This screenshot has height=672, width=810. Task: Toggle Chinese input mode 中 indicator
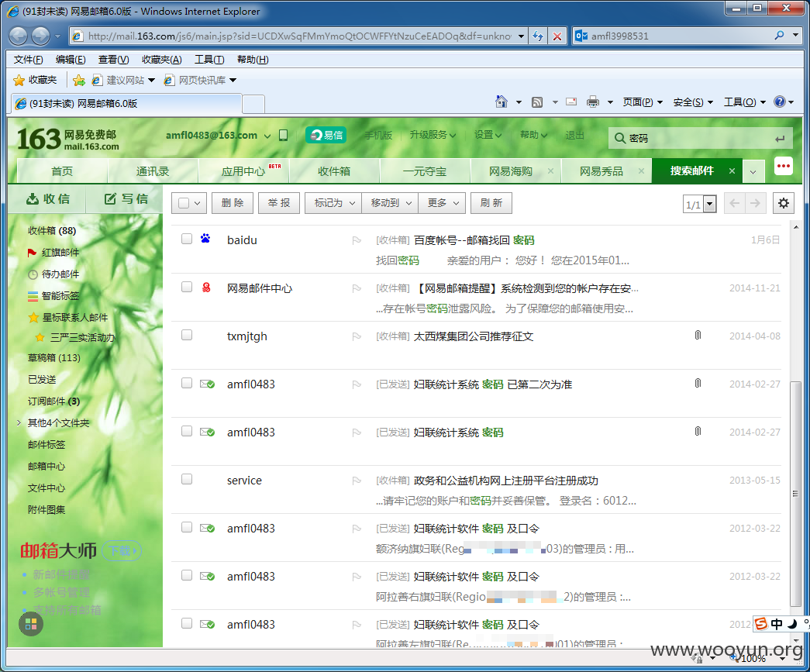click(x=777, y=624)
